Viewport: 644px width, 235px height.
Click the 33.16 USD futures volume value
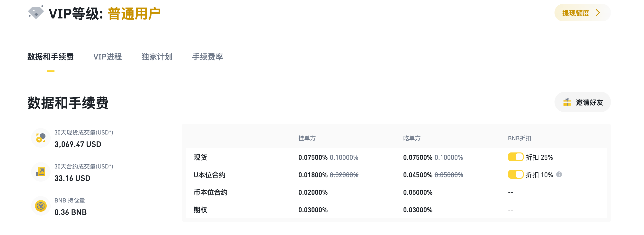tap(72, 178)
